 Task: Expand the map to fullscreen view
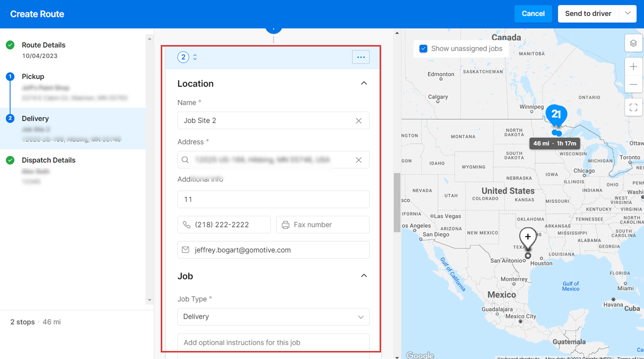(633, 107)
